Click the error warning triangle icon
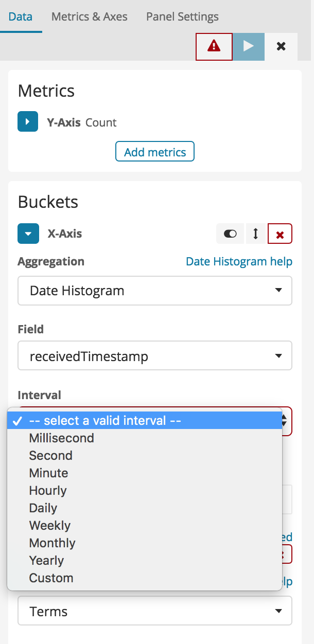Viewport: 314px width, 644px height. 214,46
